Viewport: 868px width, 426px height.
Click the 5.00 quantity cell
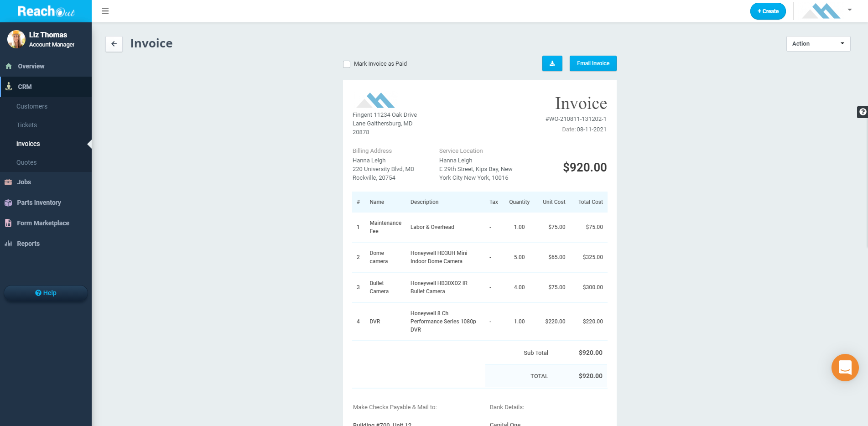tap(519, 257)
